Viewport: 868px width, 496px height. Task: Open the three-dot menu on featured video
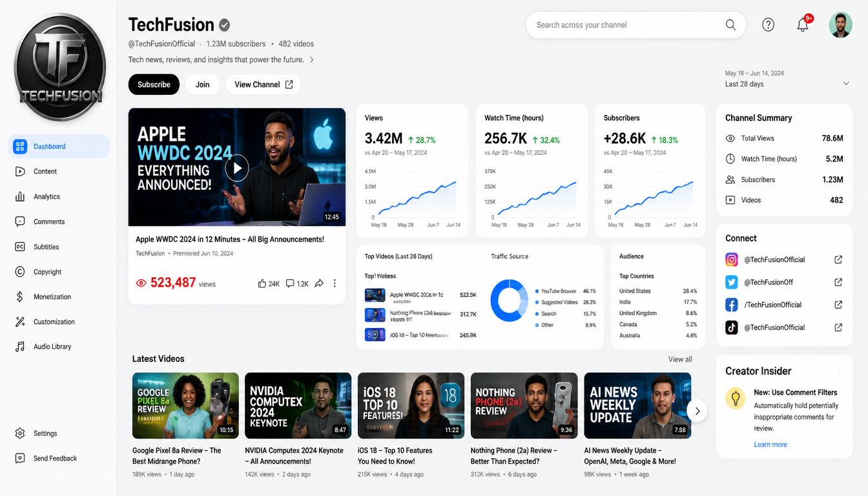coord(335,284)
